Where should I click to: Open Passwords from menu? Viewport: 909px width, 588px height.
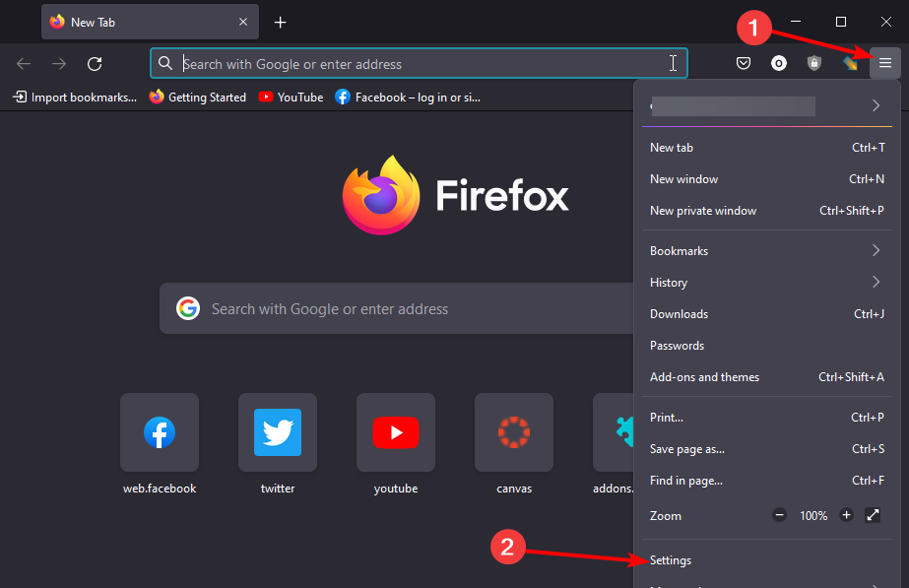coord(766,346)
